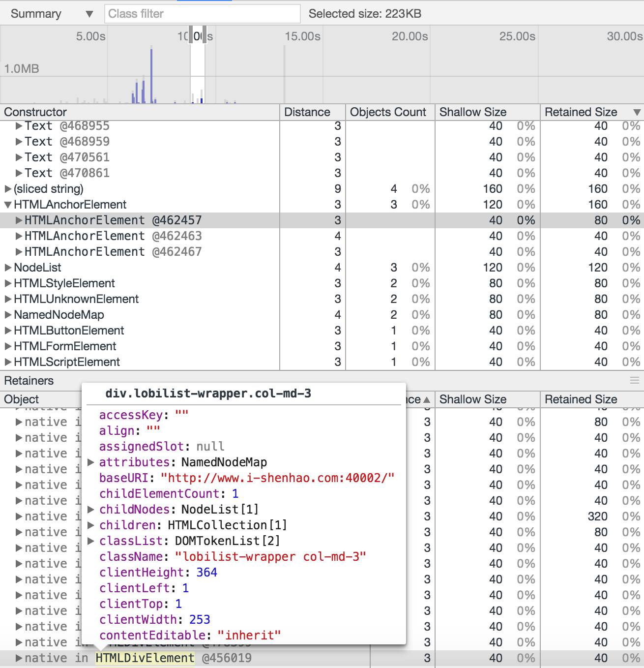Screen dimensions: 644x668
Task: Expand the Text @470861 row
Action: pyautogui.click(x=19, y=173)
